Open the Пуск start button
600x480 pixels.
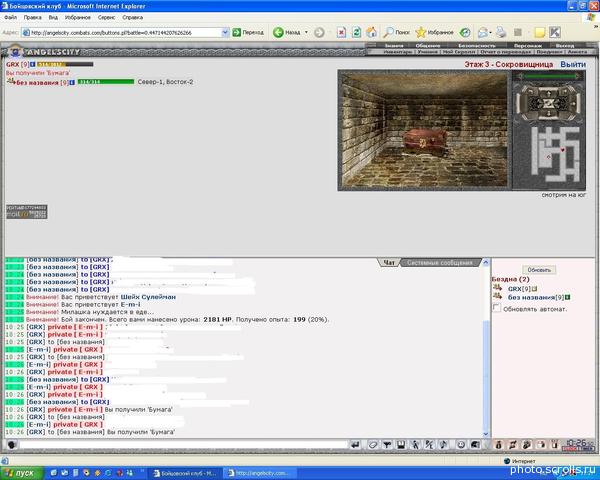[20, 473]
